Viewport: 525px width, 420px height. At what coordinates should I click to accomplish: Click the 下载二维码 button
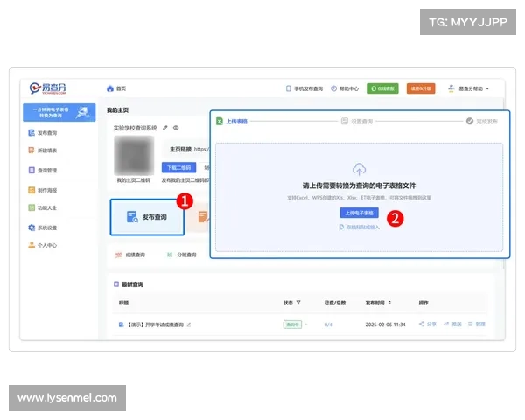[178, 167]
